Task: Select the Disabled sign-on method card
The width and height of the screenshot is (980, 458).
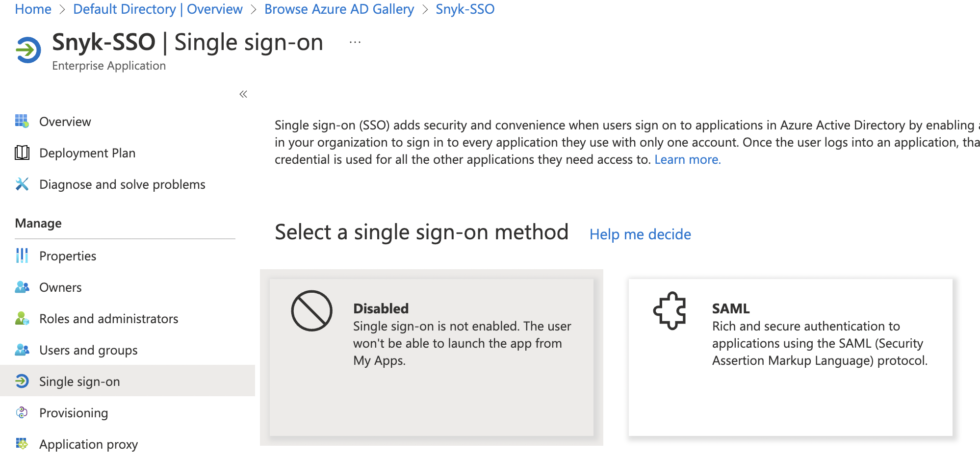Action: click(x=431, y=356)
